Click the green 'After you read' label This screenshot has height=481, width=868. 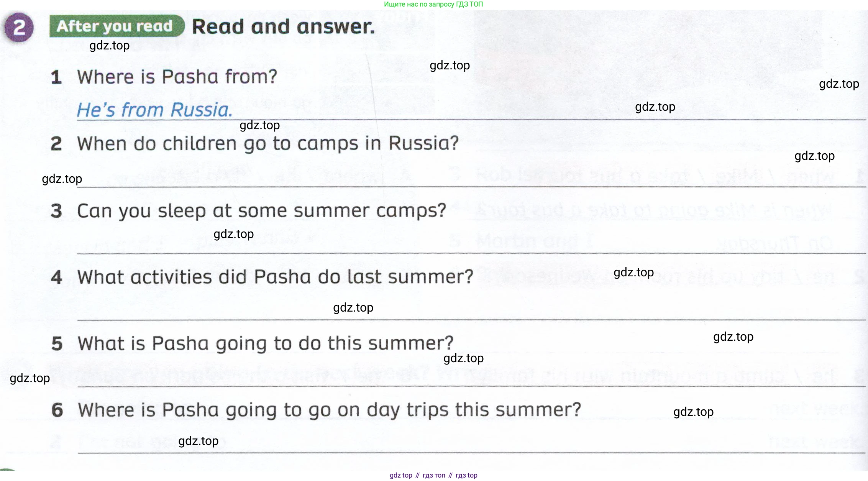[x=116, y=26]
